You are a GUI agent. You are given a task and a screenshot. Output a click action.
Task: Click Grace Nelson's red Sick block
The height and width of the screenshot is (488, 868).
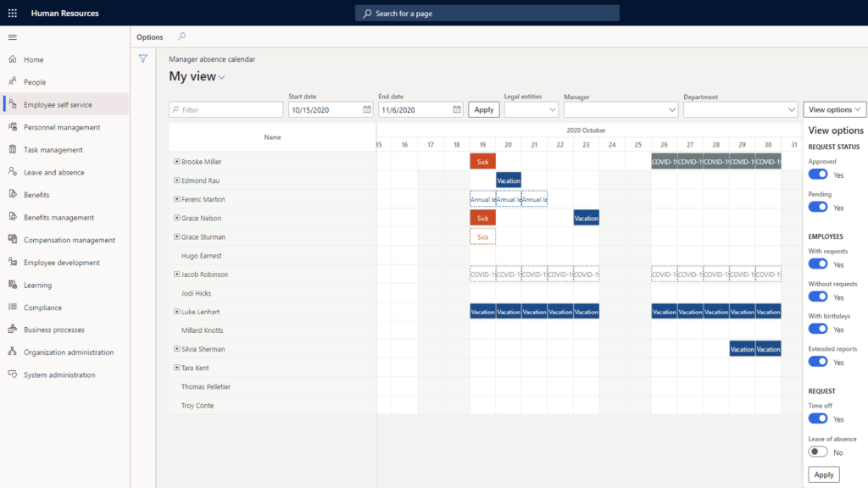[482, 218]
